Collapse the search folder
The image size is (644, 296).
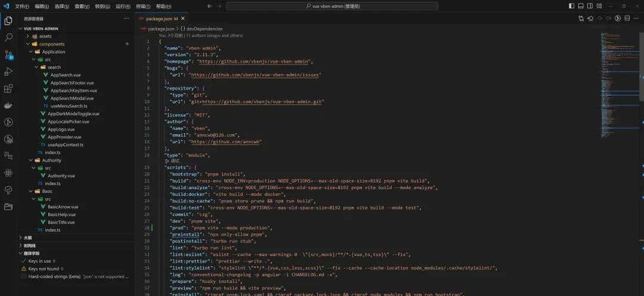coord(76,67)
